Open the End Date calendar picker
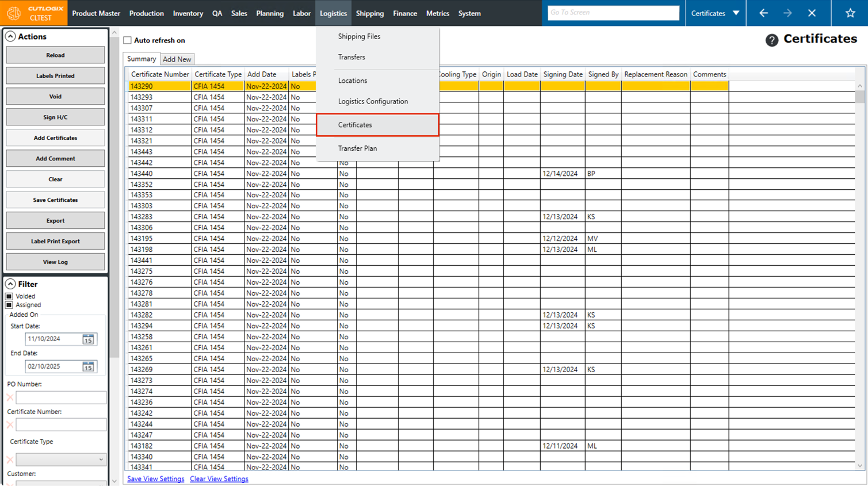 (88, 366)
